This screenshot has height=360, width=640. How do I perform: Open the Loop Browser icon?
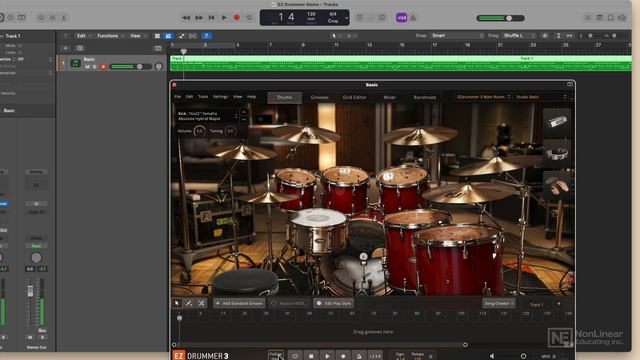(611, 18)
